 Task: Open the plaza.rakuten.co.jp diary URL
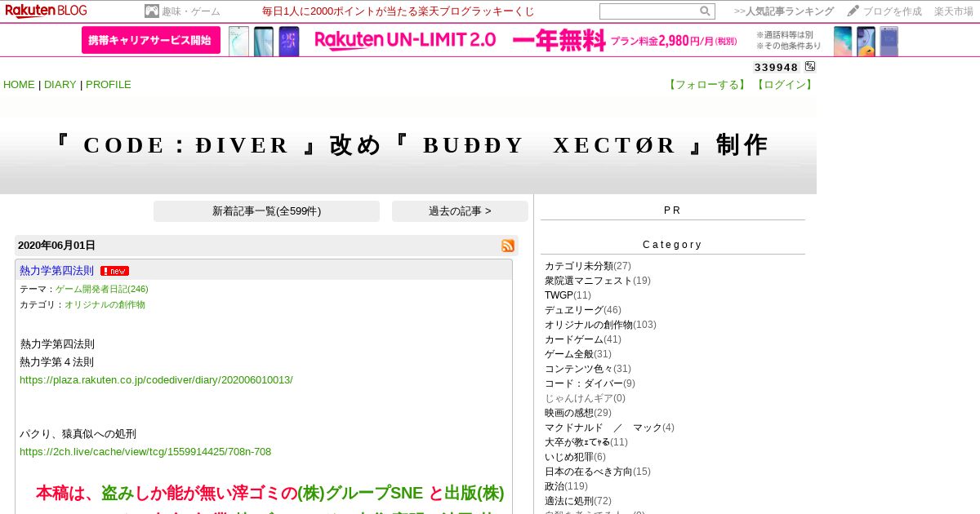(156, 380)
